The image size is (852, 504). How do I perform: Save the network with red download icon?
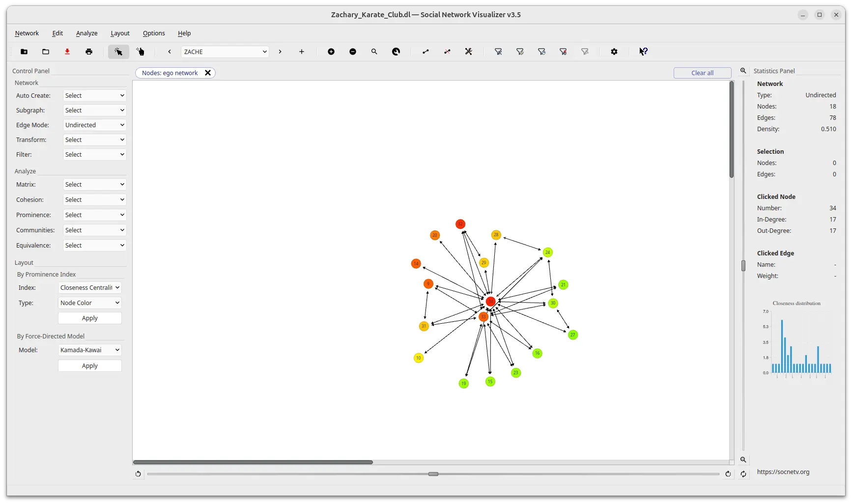point(67,52)
